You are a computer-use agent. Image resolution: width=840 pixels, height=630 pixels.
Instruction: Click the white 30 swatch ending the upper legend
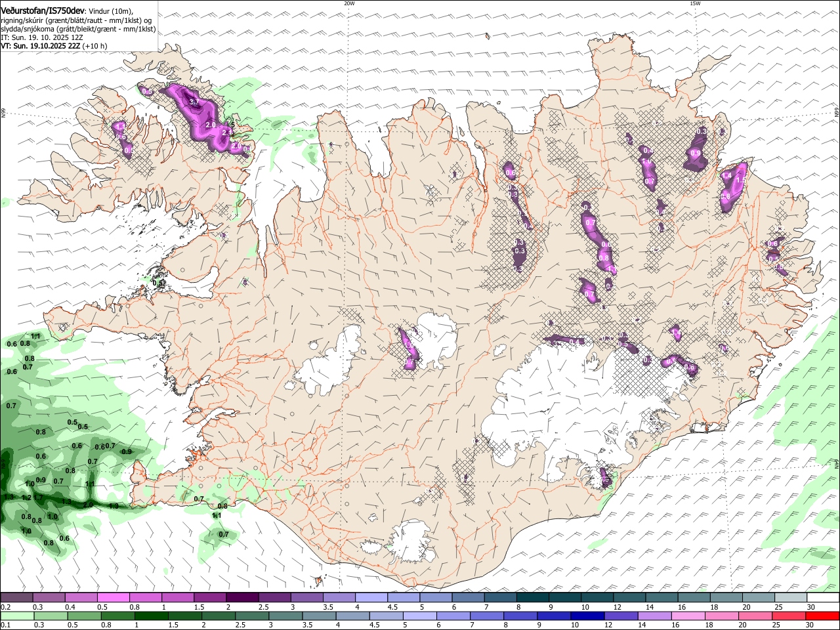pyautogui.click(x=823, y=598)
